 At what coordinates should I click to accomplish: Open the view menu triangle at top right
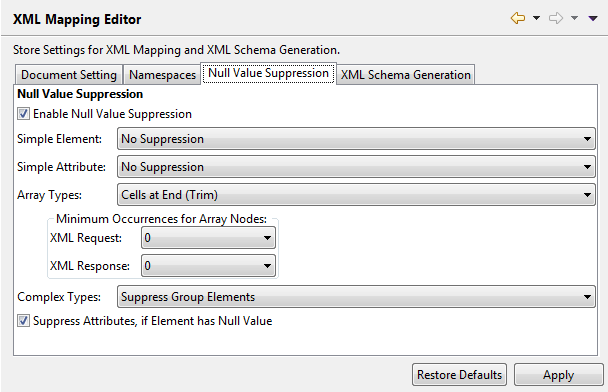coord(593,18)
